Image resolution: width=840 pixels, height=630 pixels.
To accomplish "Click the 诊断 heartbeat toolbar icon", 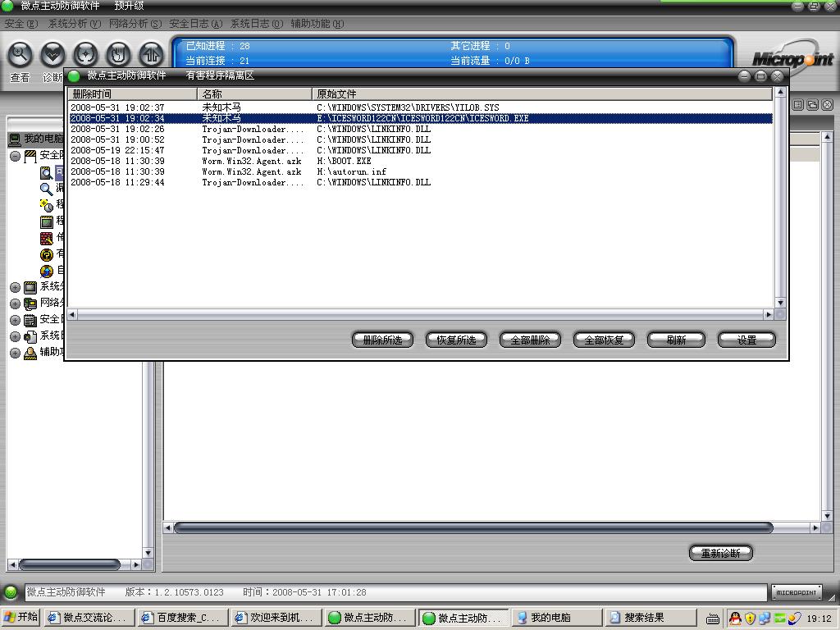I will pyautogui.click(x=53, y=55).
